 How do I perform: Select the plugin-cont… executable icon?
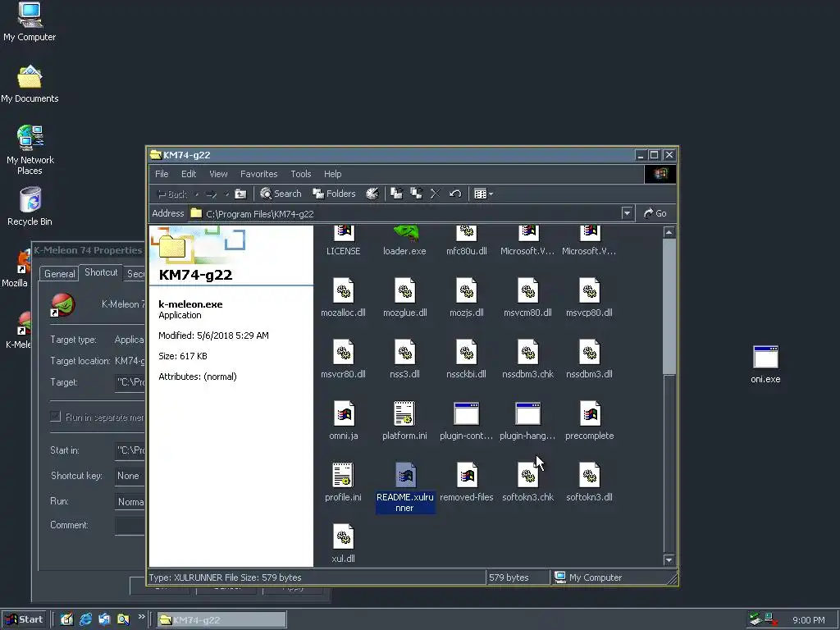pos(467,414)
